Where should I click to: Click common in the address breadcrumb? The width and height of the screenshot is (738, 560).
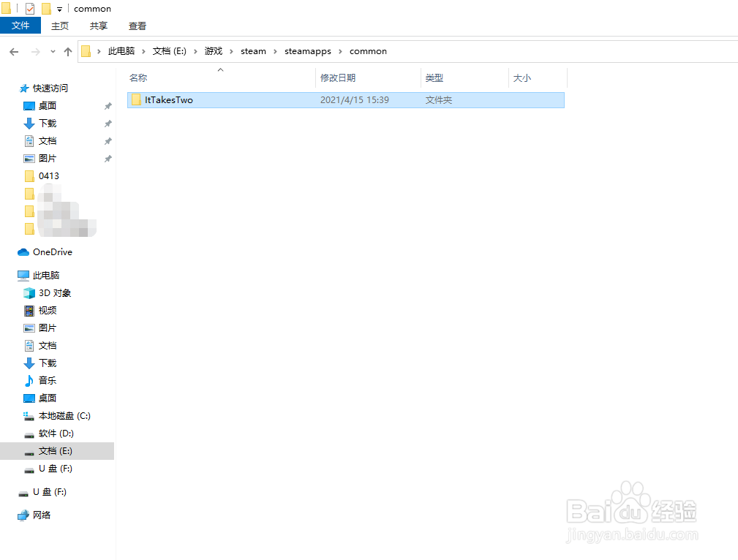[x=368, y=51]
